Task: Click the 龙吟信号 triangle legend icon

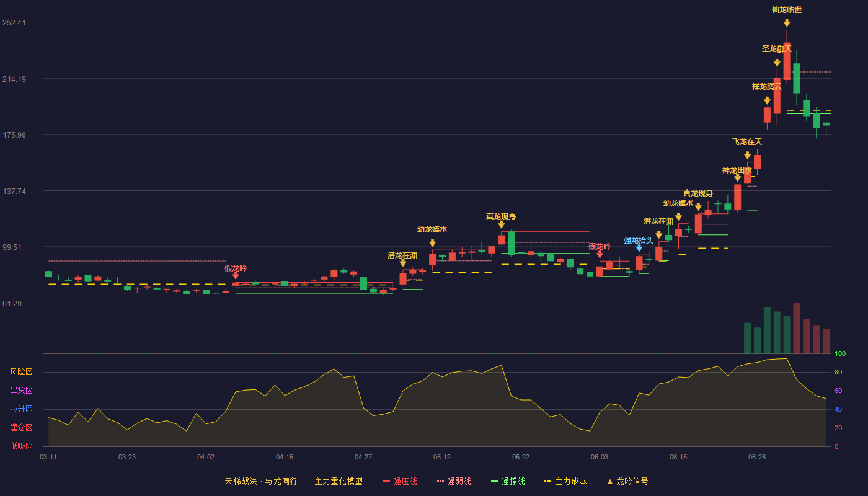Action: (609, 481)
